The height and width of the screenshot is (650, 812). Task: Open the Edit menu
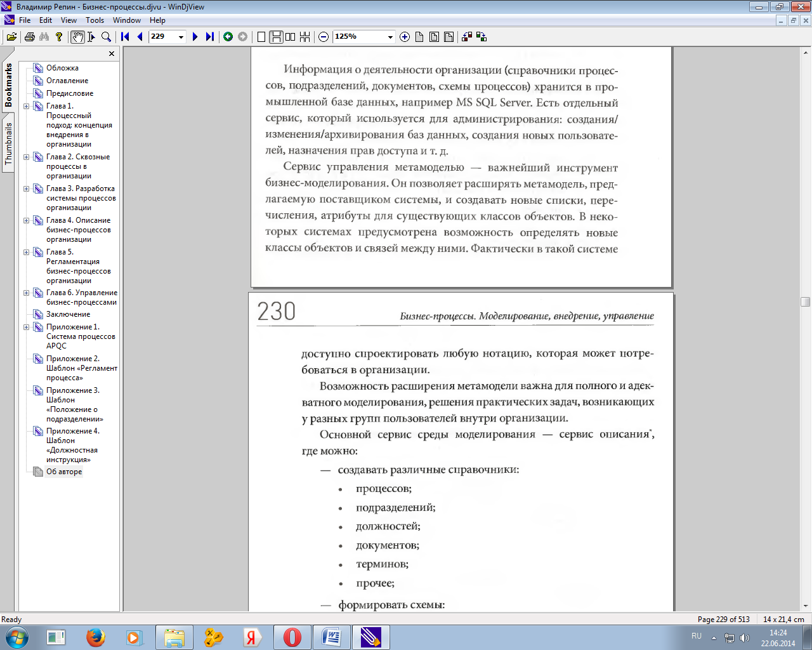(46, 20)
